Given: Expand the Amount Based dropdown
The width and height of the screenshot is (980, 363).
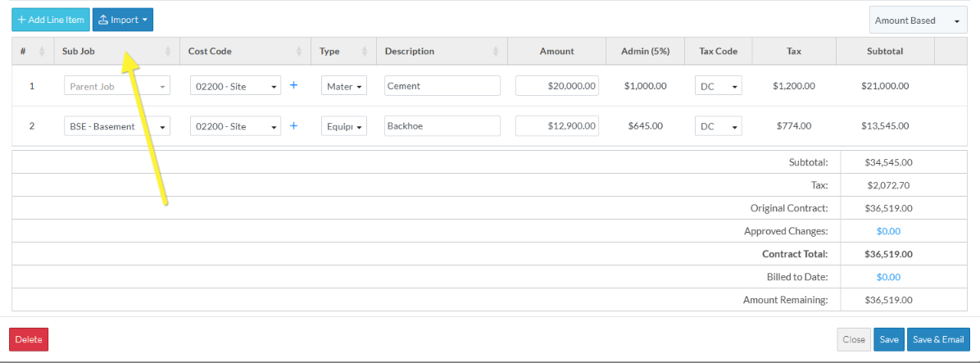Looking at the screenshot, I should (918, 20).
